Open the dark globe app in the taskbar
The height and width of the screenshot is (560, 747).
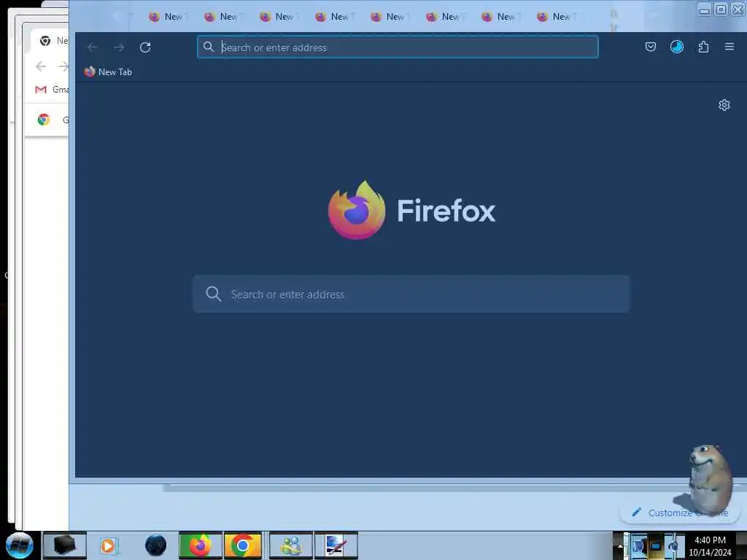(155, 545)
